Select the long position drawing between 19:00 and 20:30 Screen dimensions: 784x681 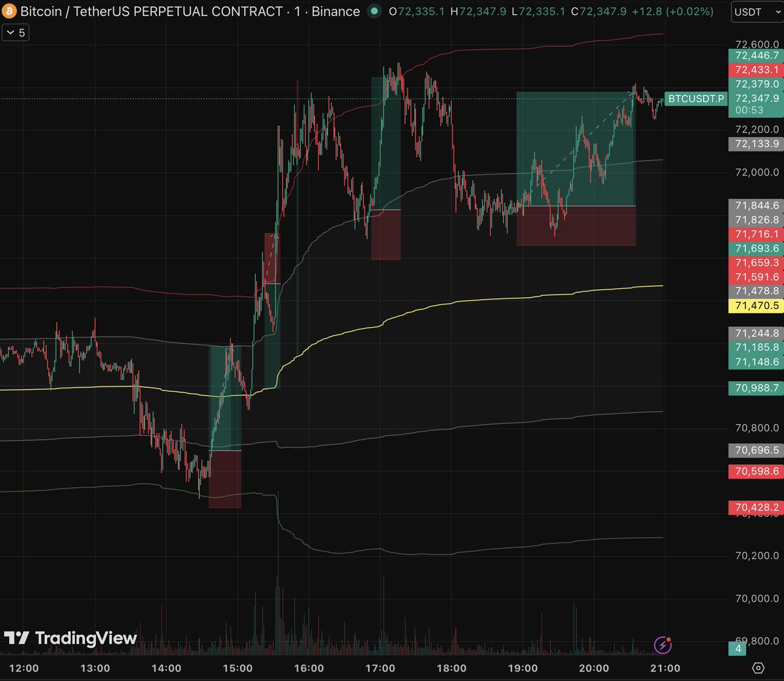tap(576, 168)
